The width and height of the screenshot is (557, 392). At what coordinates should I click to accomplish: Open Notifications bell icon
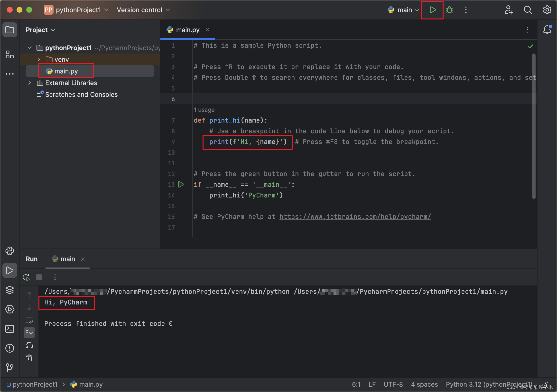point(547,29)
